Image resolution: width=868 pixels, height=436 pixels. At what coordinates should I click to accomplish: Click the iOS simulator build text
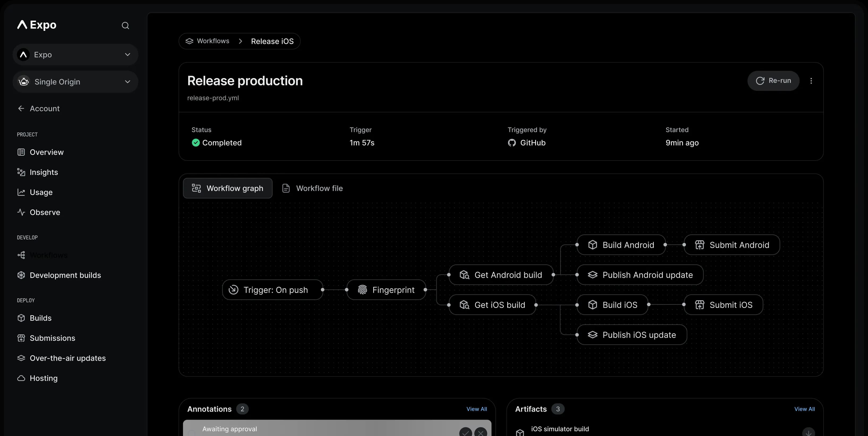pos(560,429)
